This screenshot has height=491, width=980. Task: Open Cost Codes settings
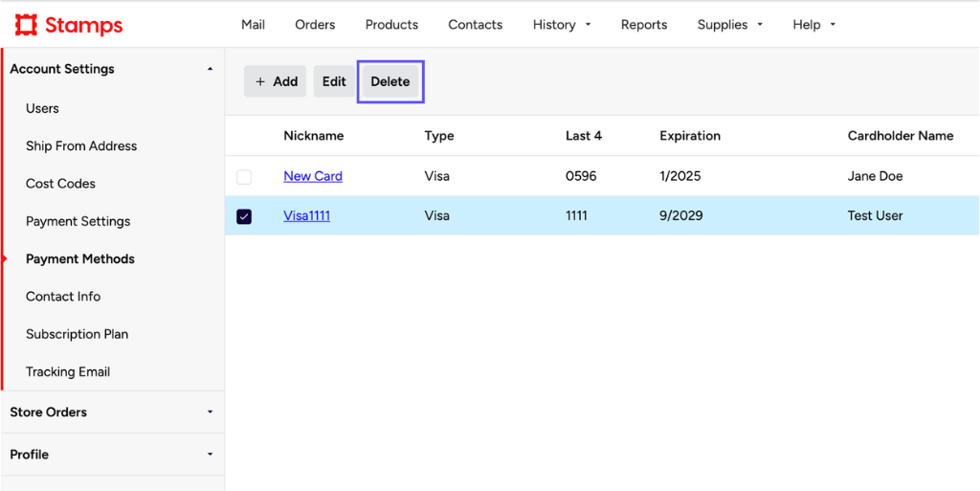(x=60, y=184)
